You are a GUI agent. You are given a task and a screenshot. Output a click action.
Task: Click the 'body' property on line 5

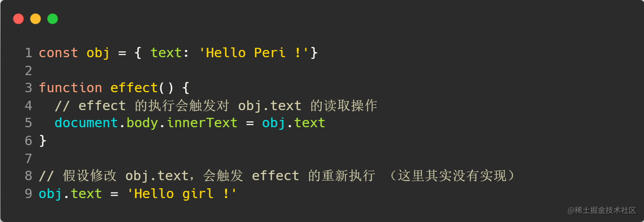[142, 123]
